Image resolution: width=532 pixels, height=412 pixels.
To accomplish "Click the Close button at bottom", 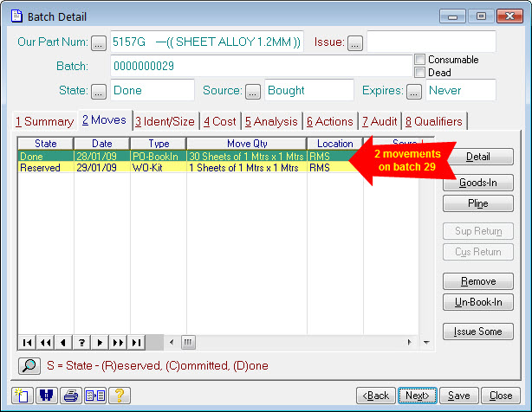I will click(x=501, y=396).
